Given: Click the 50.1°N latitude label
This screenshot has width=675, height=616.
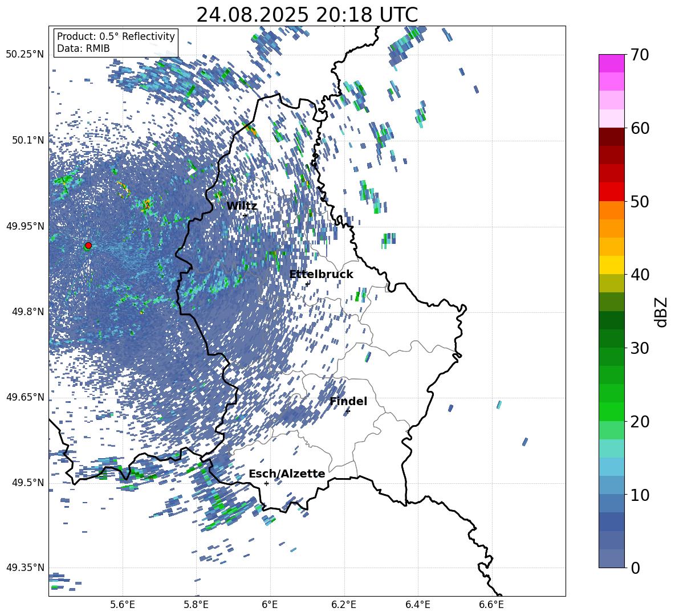Looking at the screenshot, I should click(27, 140).
